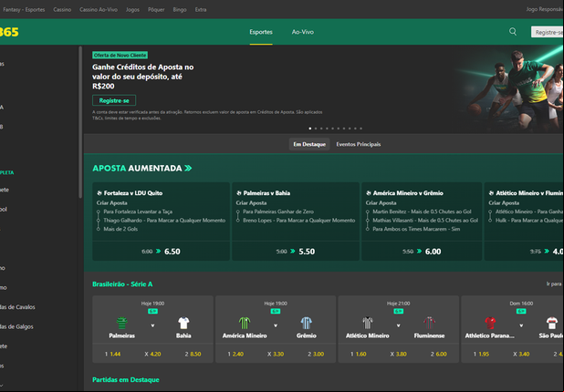Screen dimensions: 564x392
Task: Expand markets for América Mineiro v Grêmio
Action: (276, 325)
